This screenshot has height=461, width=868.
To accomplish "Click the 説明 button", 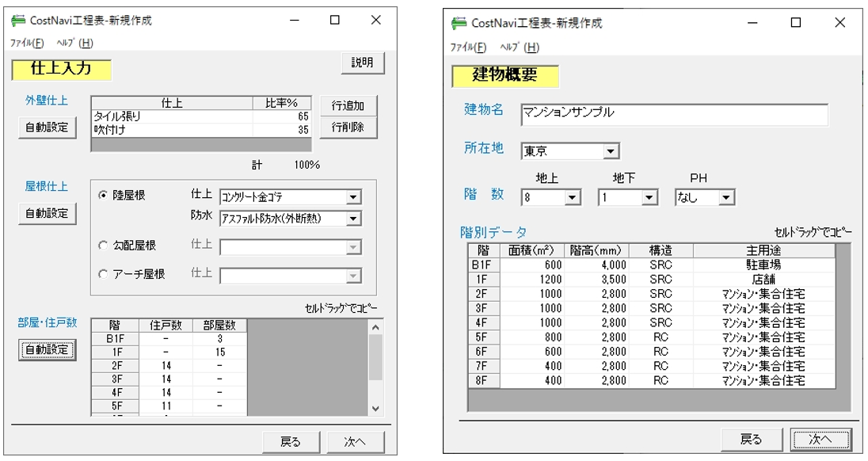I will click(x=363, y=63).
